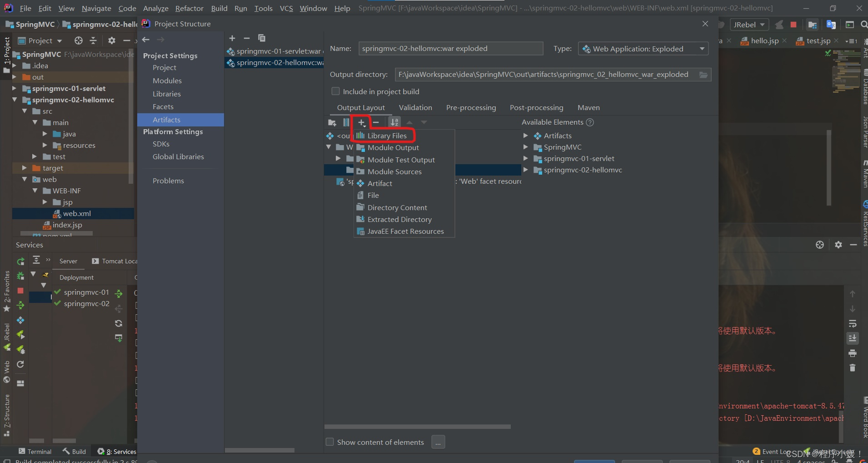Open the Build tool window

(x=74, y=452)
